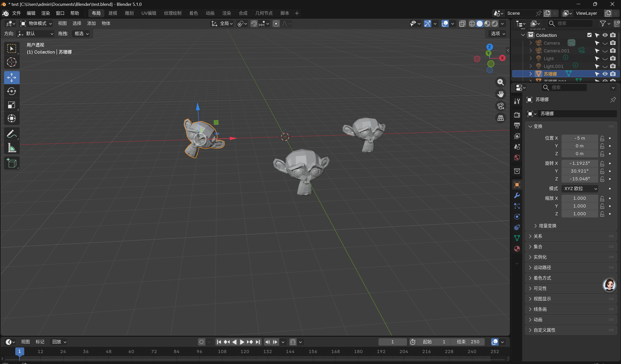This screenshot has height=364, width=621.
Task: Open the Modifiers wrench properties tab
Action: (517, 195)
